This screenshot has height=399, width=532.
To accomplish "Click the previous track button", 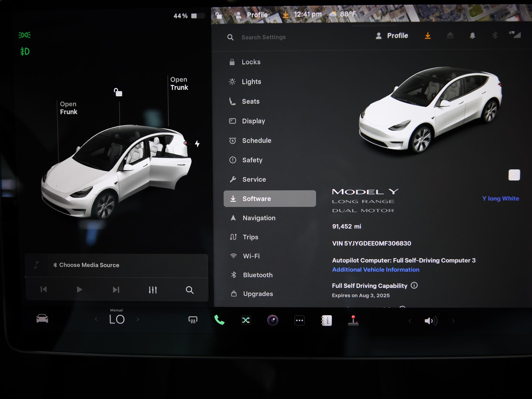I will click(44, 290).
